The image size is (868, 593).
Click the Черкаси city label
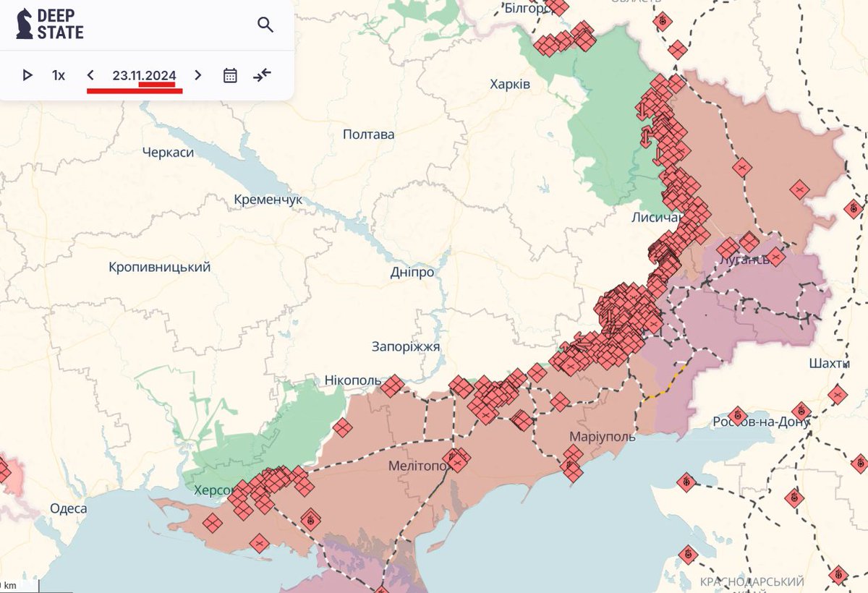pyautogui.click(x=169, y=152)
